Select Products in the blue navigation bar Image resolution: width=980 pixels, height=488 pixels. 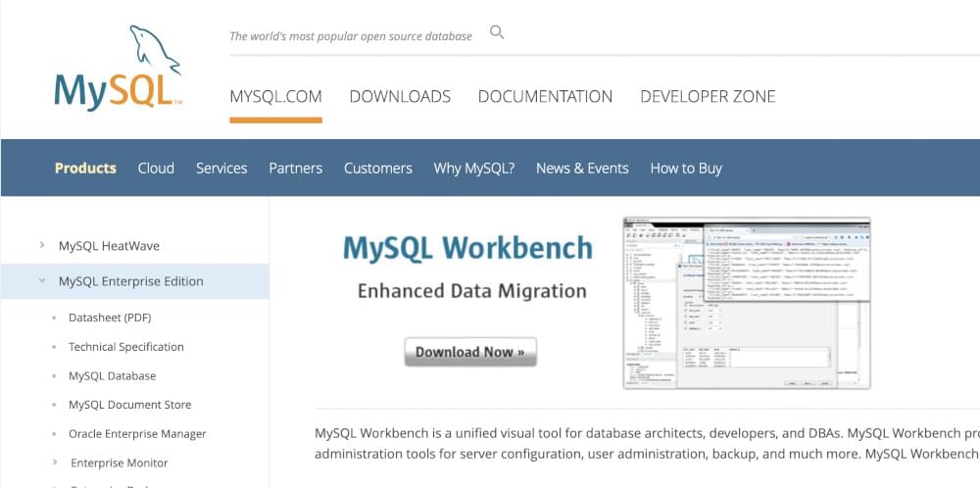point(85,169)
